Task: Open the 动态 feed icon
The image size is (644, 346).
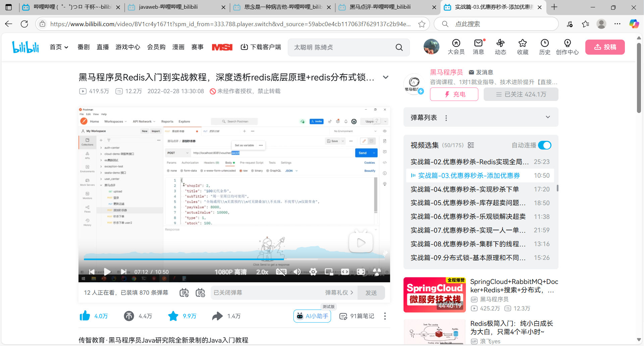Action: (500, 47)
